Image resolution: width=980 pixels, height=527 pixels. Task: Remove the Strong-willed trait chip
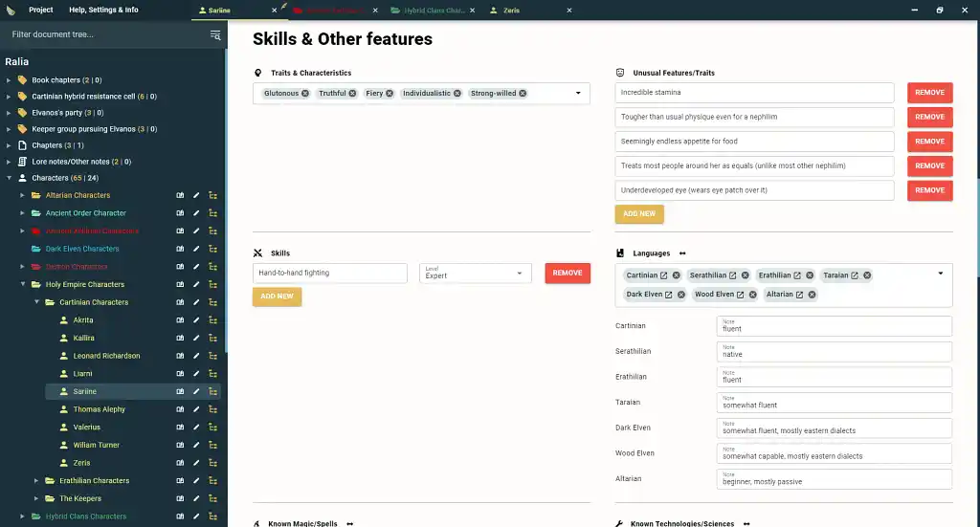(522, 94)
